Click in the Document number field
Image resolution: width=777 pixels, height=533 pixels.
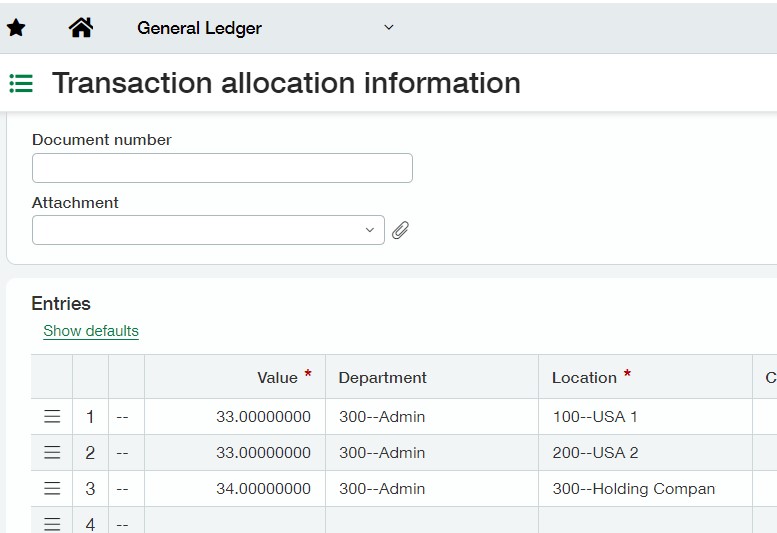pos(222,168)
